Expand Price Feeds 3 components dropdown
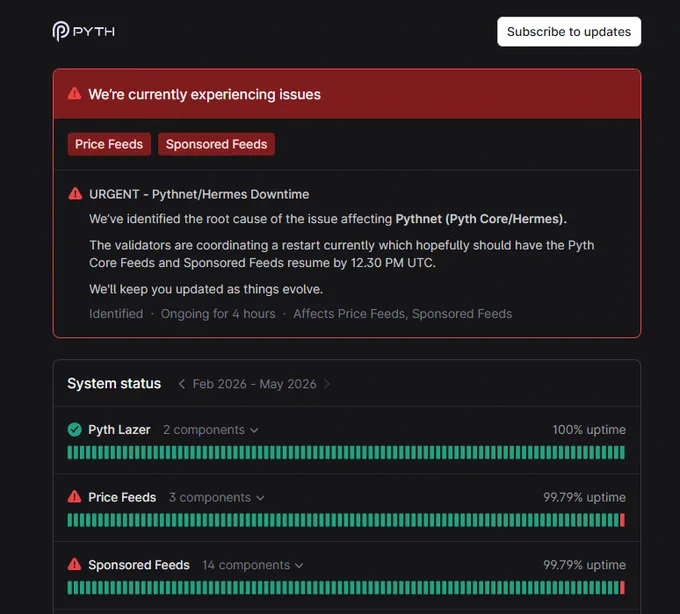680x614 pixels. pos(216,497)
